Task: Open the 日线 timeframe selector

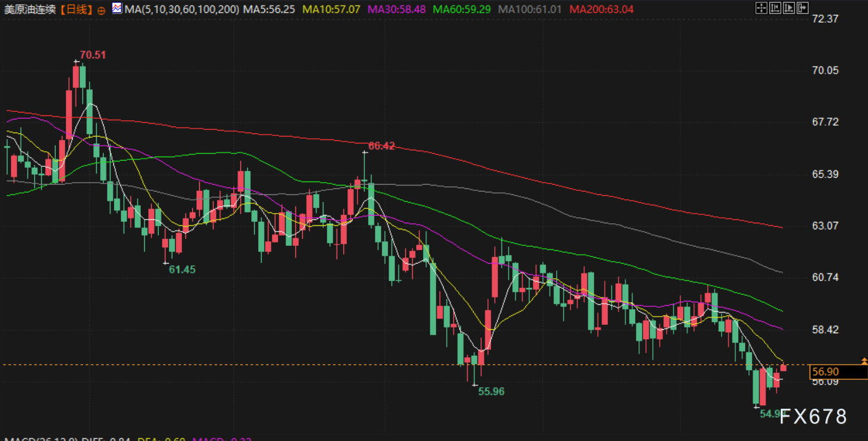Action: tap(76, 10)
